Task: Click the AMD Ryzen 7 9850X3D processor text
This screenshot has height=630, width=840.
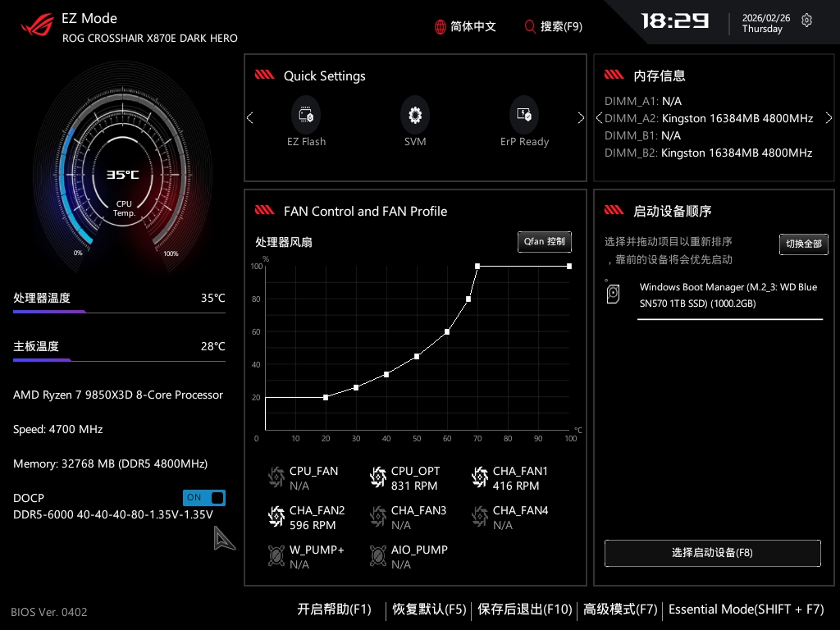Action: (118, 395)
